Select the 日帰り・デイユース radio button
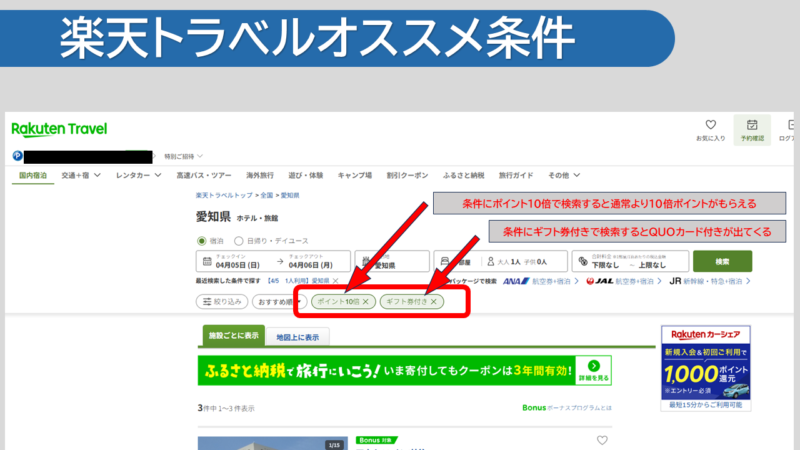Image resolution: width=800 pixels, height=450 pixels. pyautogui.click(x=238, y=241)
